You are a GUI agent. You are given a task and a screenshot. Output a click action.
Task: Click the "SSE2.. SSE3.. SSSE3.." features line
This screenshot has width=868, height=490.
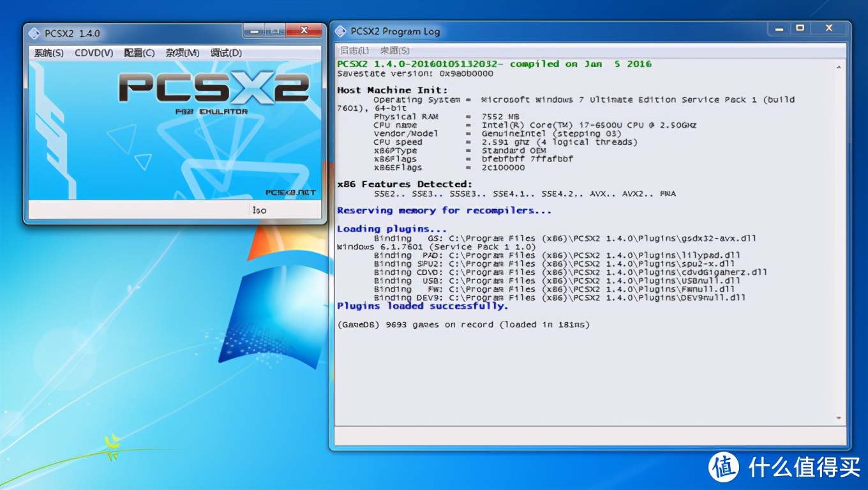click(x=525, y=193)
